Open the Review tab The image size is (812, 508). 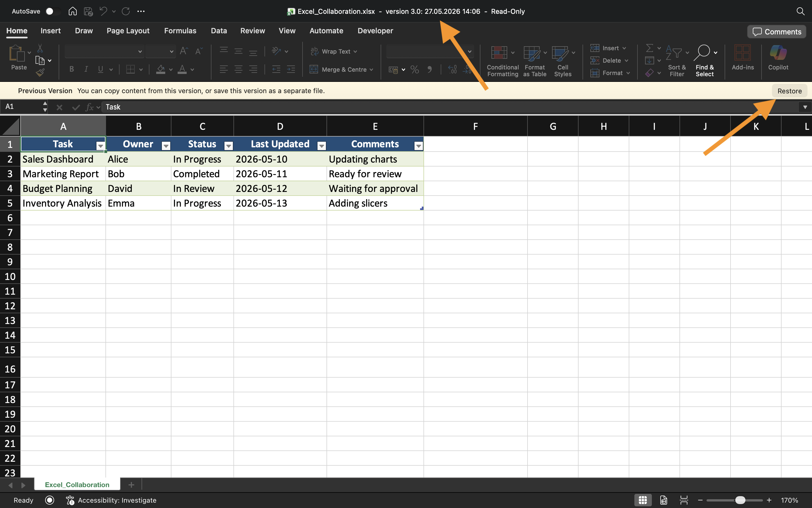coord(253,30)
